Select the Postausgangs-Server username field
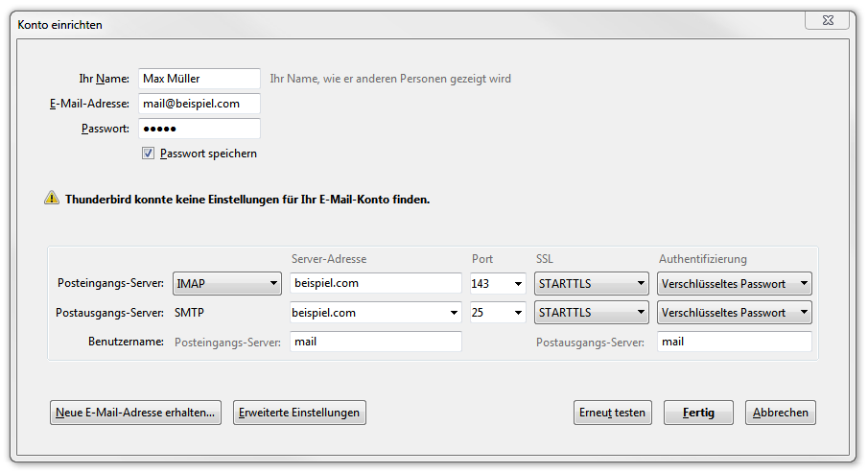Screen dimensions: 868x473 click(x=734, y=342)
